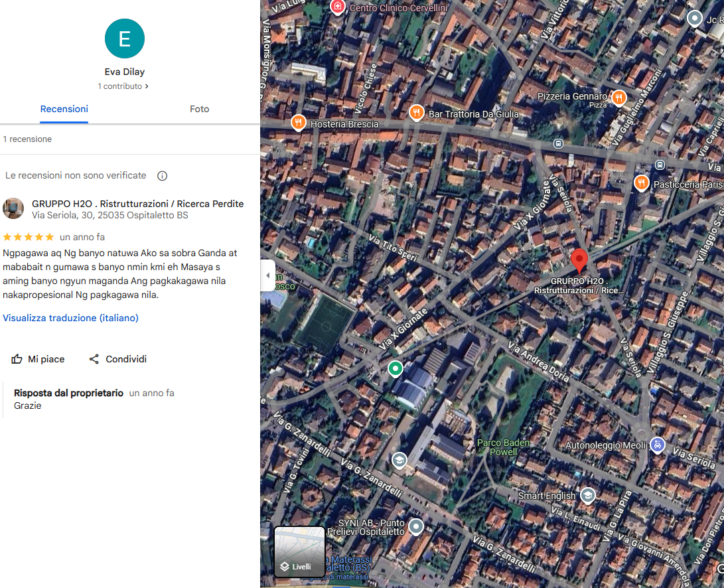Switch to the Foto tab
724x588 pixels.
[200, 110]
